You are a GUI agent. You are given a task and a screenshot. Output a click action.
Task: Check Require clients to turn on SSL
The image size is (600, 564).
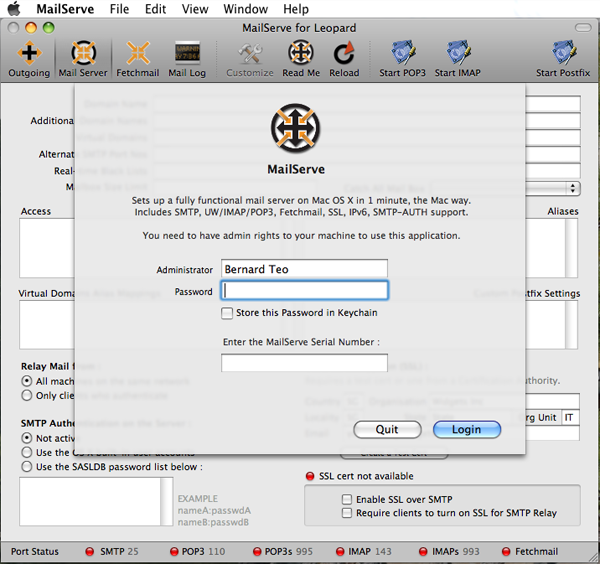347,513
